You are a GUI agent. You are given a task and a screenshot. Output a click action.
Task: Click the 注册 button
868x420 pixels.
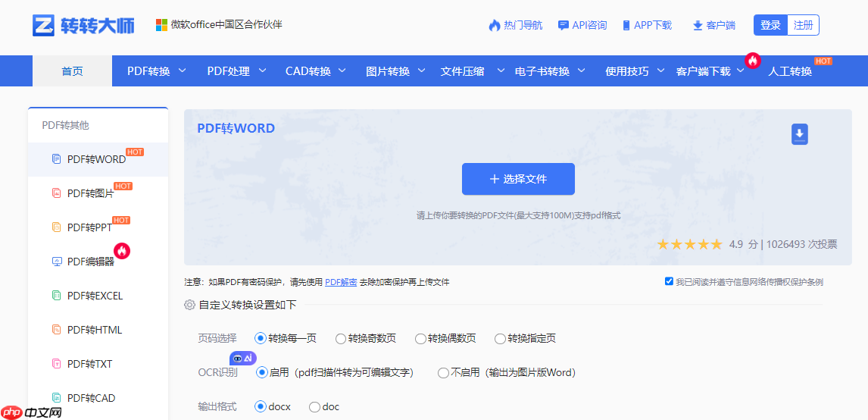803,25
